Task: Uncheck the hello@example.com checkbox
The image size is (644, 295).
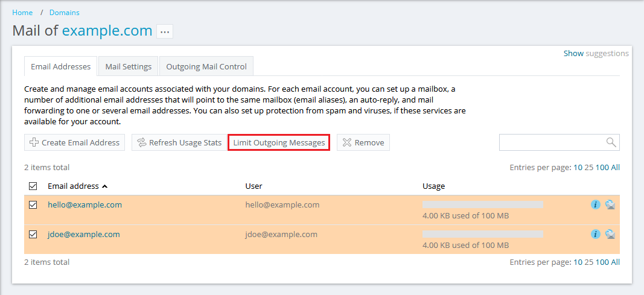Action: tap(33, 205)
